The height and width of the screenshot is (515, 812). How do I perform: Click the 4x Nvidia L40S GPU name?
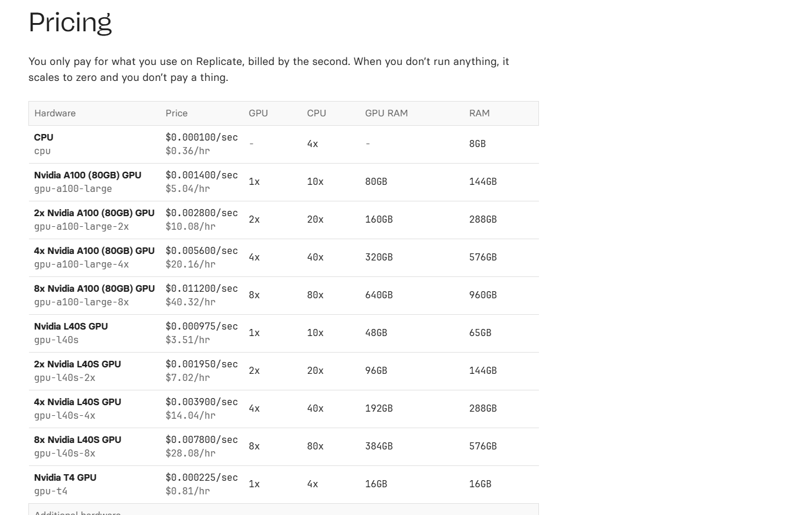pyautogui.click(x=77, y=402)
